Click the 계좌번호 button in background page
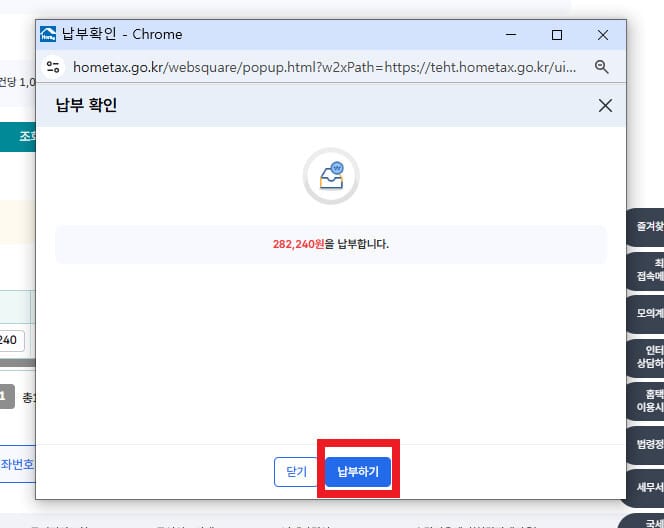Image resolution: width=664 pixels, height=528 pixels. [18, 464]
